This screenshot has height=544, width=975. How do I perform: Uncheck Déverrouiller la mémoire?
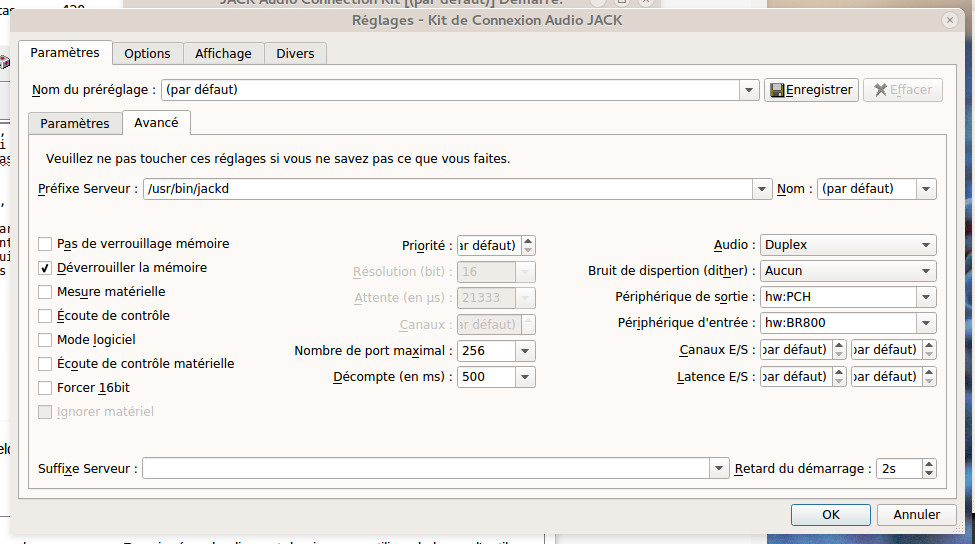[45, 268]
